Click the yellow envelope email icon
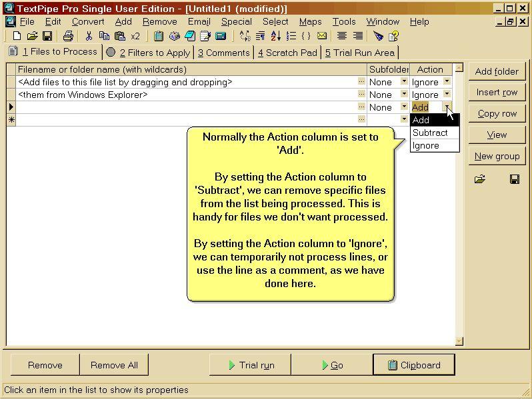The height and width of the screenshot is (399, 532). coord(322,35)
